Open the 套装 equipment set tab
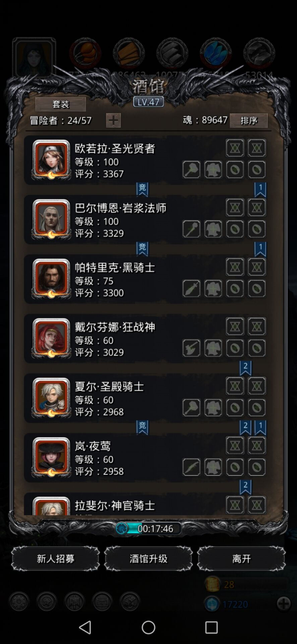 [60, 104]
